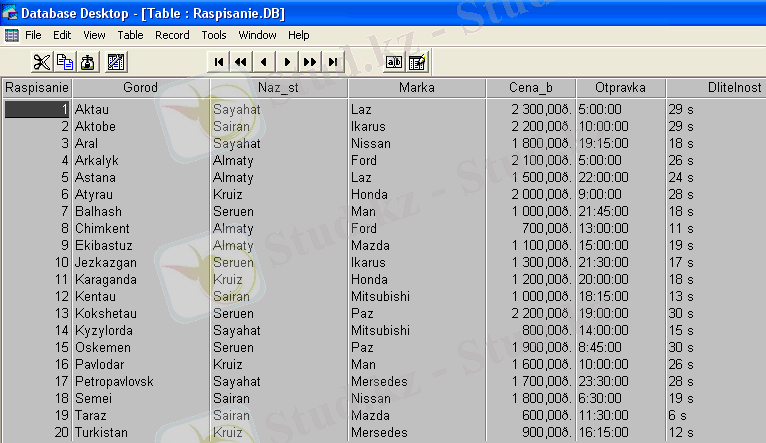Select the Taraz city cell
Screen dimensions: 766x443
tap(141, 416)
